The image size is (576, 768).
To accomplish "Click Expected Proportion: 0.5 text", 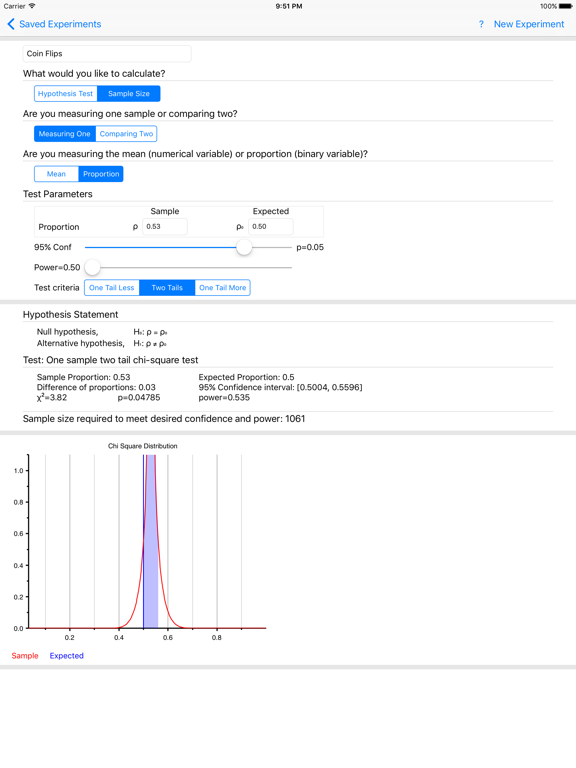I will 246,377.
